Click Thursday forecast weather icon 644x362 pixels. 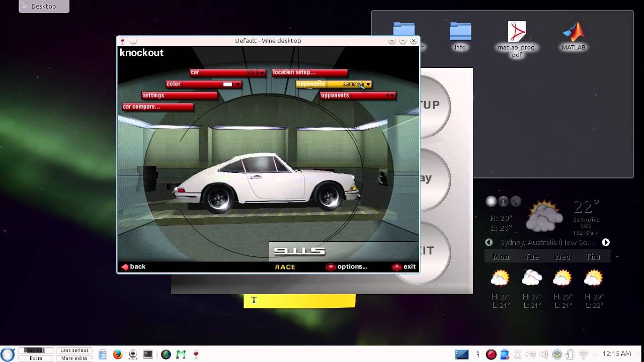[x=593, y=278]
